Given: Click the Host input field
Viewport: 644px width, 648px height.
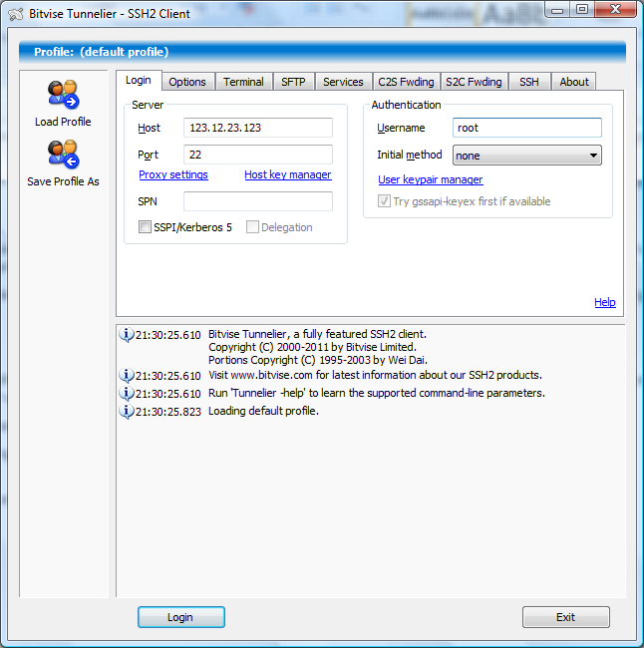Looking at the screenshot, I should click(x=258, y=128).
